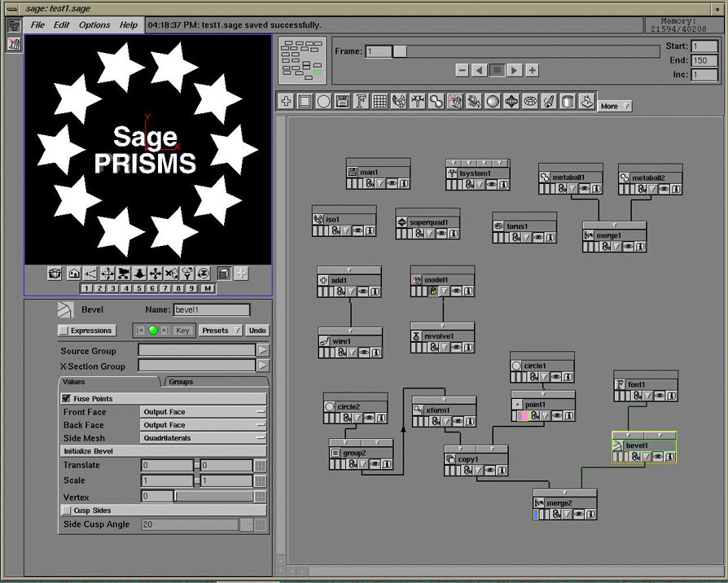
Task: Choose the Font tool with the F icon
Action: (x=362, y=101)
